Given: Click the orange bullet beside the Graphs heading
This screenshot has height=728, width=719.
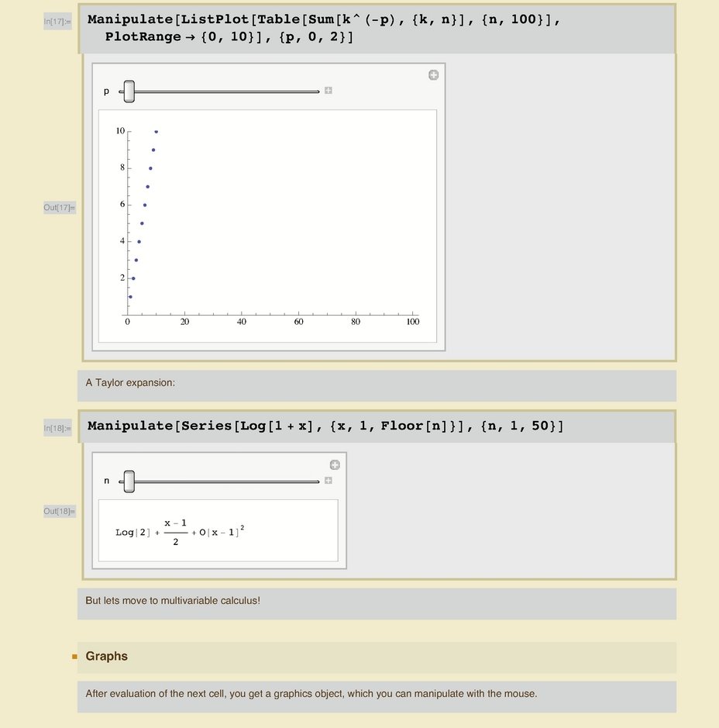Looking at the screenshot, I should pyautogui.click(x=75, y=657).
